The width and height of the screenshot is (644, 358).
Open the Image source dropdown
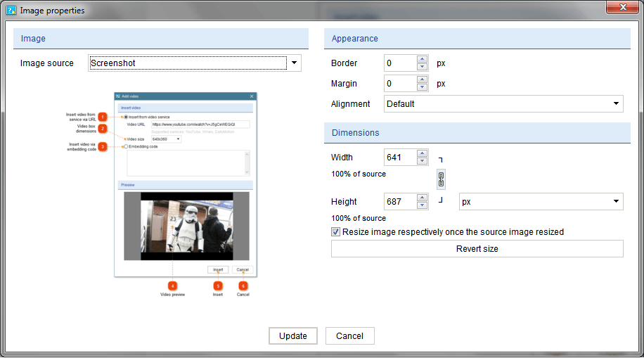(295, 63)
